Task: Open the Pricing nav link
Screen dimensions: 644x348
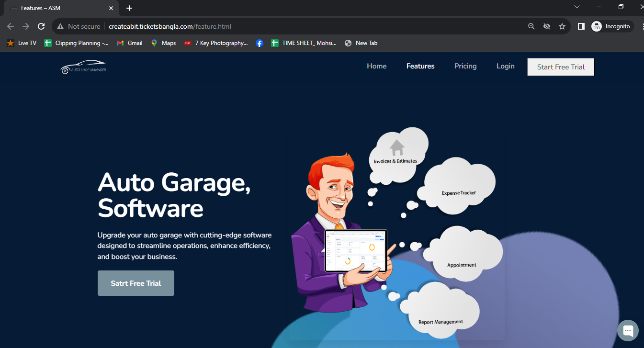Action: tap(465, 66)
